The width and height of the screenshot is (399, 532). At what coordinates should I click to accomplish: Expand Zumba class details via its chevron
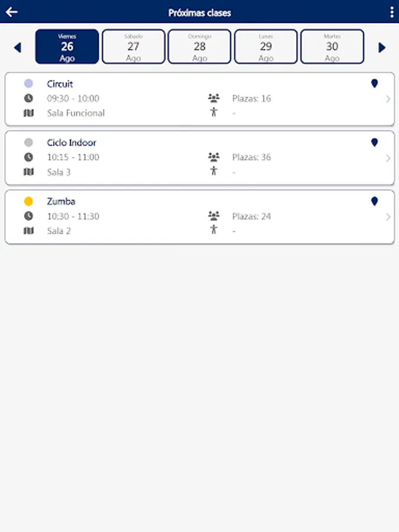pos(388,217)
